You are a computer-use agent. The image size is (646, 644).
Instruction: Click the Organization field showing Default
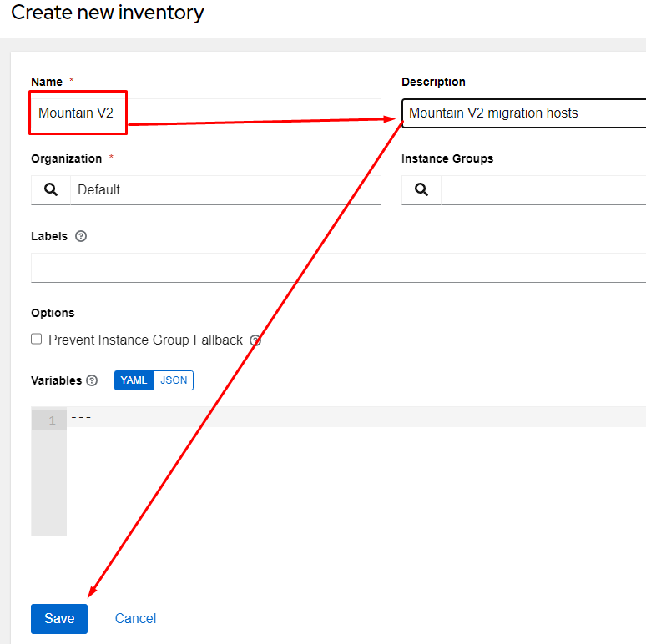(x=225, y=190)
